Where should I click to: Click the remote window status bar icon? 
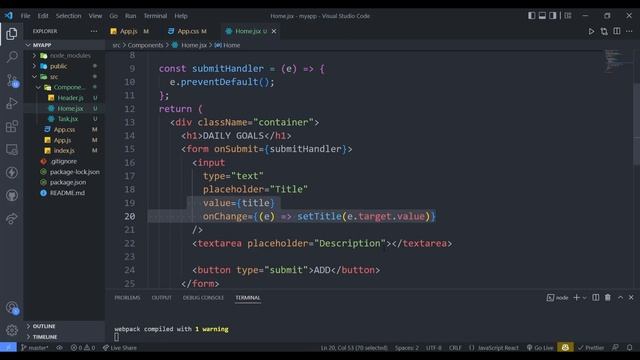tap(8, 348)
